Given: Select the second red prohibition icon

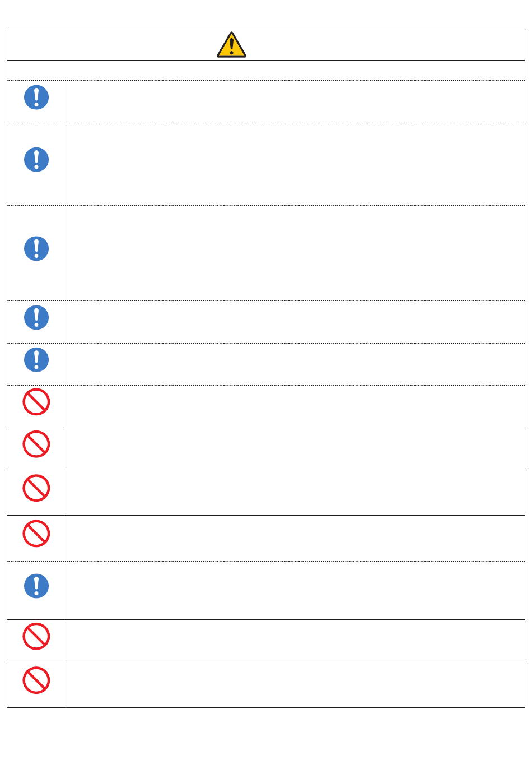Looking at the screenshot, I should pos(36,444).
